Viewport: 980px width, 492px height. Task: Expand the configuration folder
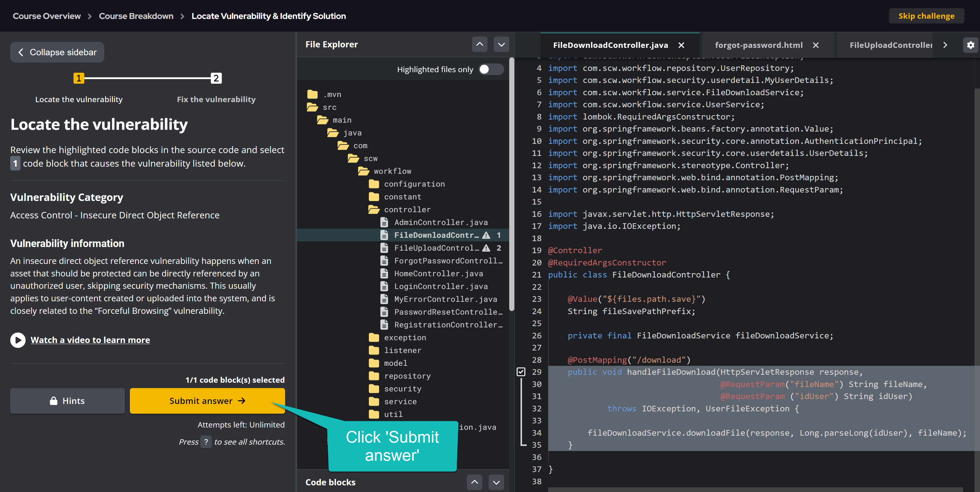407,184
